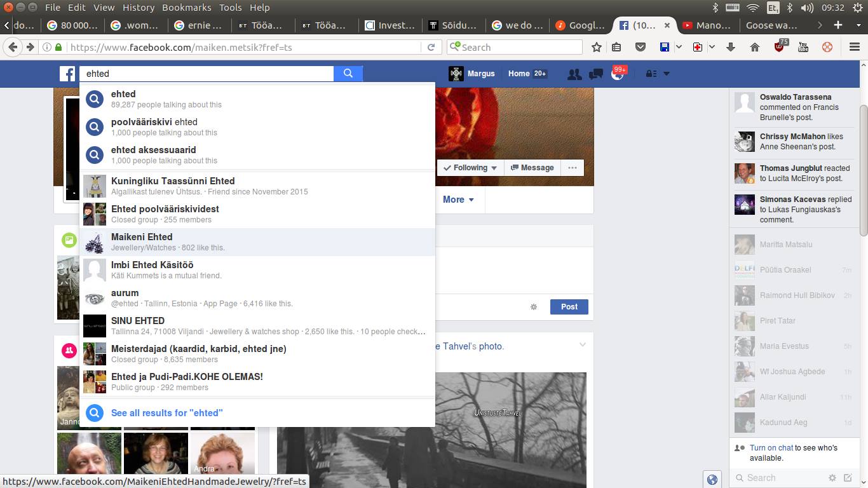Viewport: 868px width, 488px height.
Task: Open the File menu
Action: pos(53,8)
